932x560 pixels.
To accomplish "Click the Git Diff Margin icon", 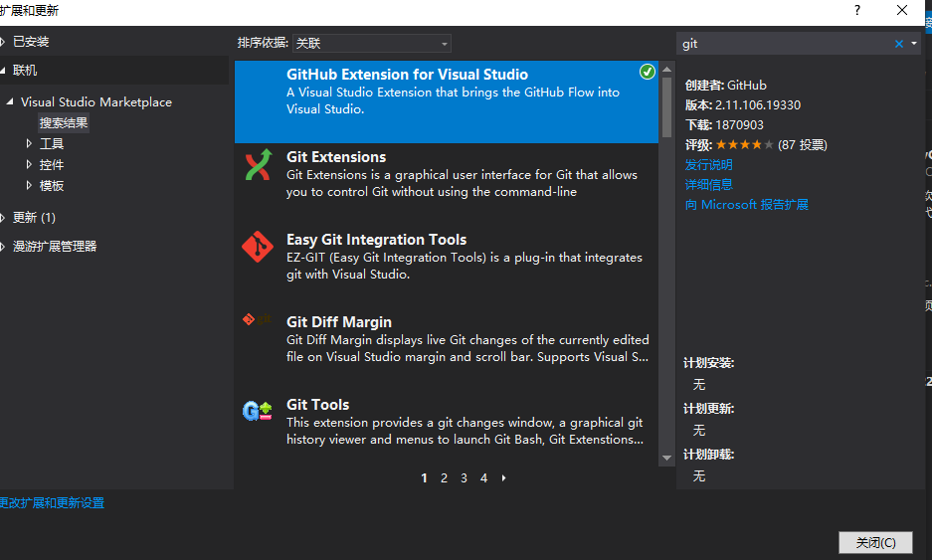I will [257, 320].
